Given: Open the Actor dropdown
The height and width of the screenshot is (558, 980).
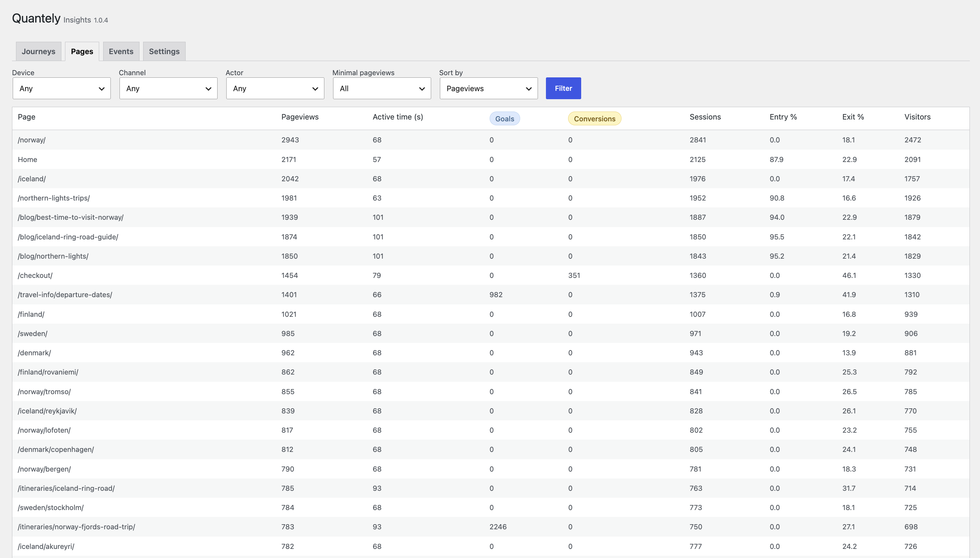Looking at the screenshot, I should tap(275, 89).
